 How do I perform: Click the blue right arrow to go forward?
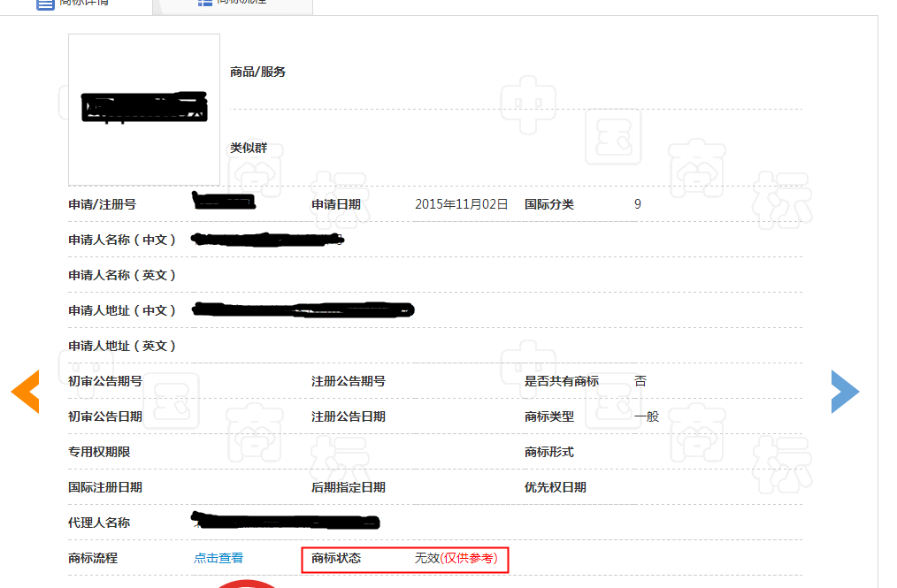[x=846, y=392]
